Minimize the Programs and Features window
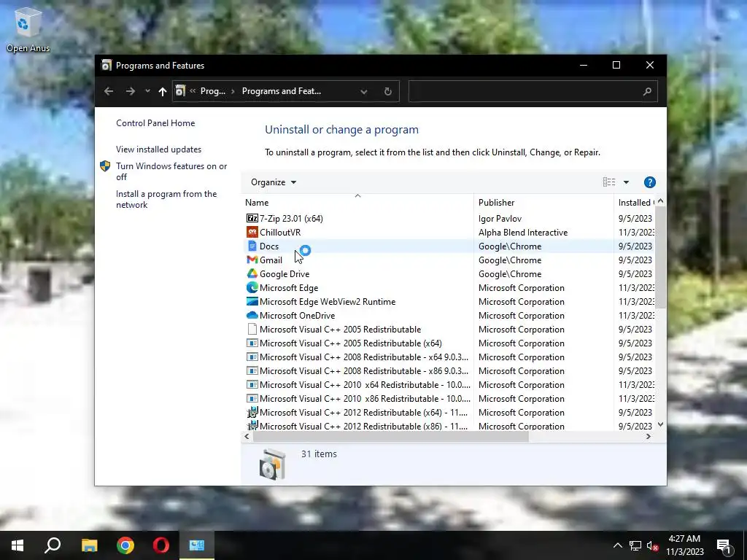Image resolution: width=747 pixels, height=560 pixels. [x=583, y=65]
